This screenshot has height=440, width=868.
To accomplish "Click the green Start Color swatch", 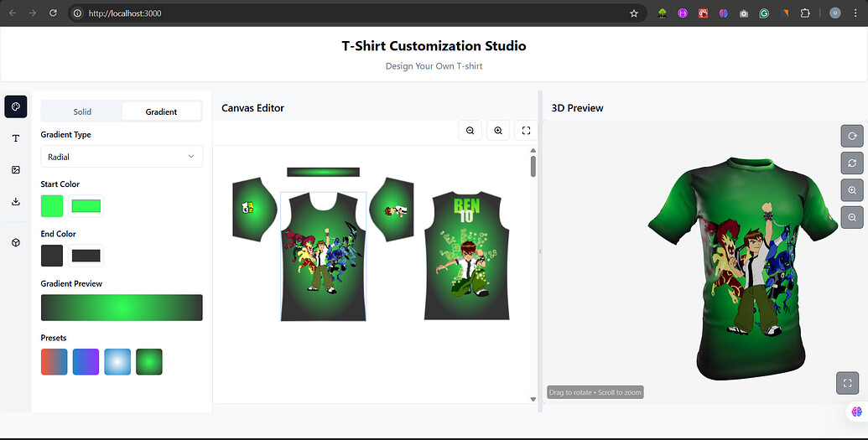I will pos(52,206).
